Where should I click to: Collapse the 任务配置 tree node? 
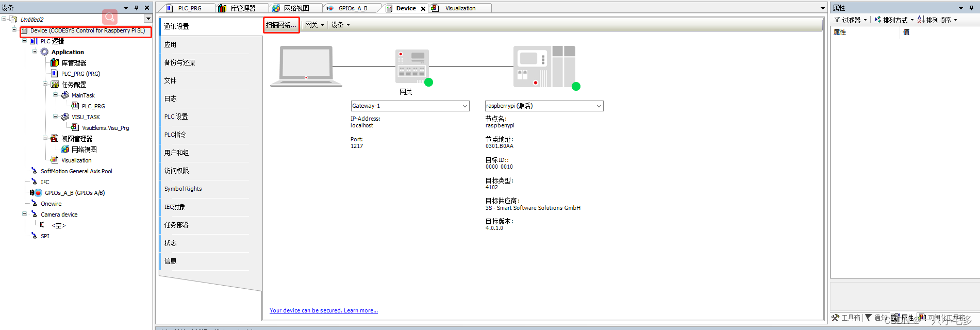pyautogui.click(x=45, y=84)
